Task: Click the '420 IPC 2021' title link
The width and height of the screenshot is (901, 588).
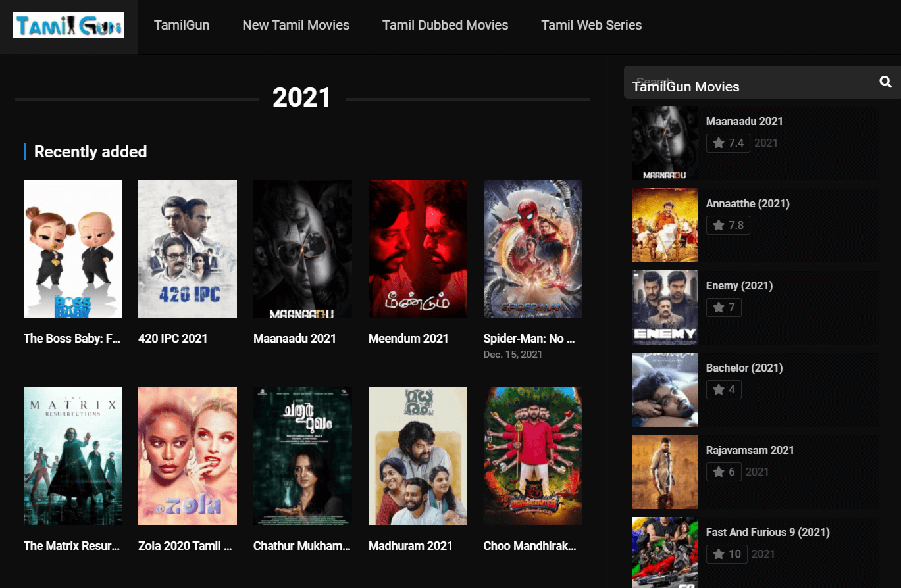Action: click(173, 339)
